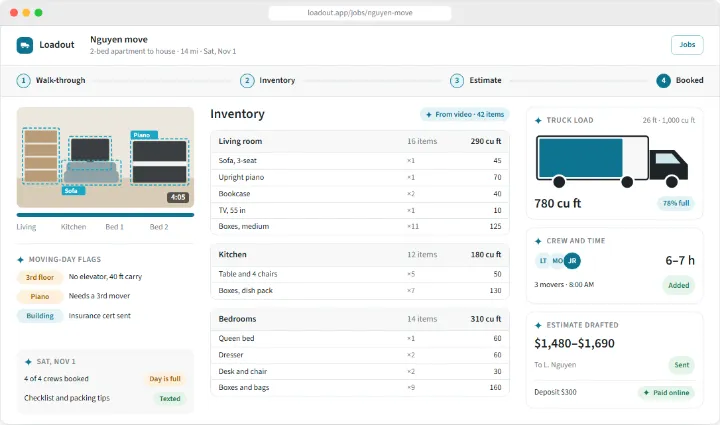Click the Estimate Drafted sparkle icon
The height and width of the screenshot is (425, 720).
coord(538,325)
